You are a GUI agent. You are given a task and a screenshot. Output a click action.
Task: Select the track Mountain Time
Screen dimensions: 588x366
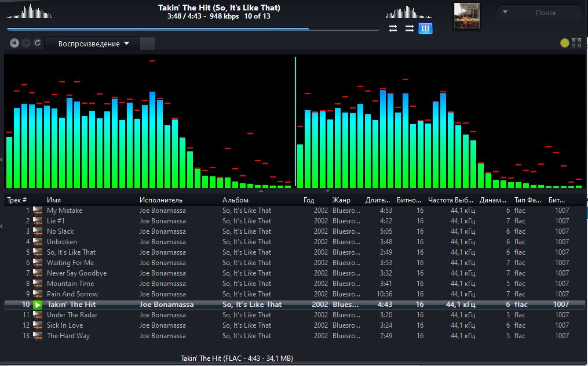click(x=70, y=284)
